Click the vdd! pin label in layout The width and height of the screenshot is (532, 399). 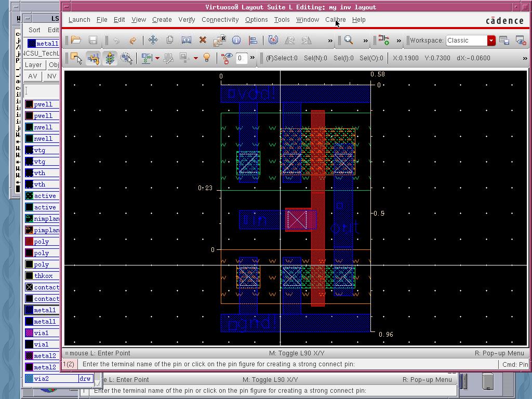click(x=252, y=94)
